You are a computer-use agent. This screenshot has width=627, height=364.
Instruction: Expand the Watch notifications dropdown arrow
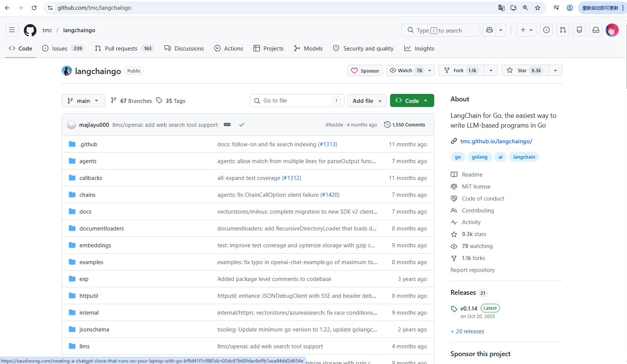tap(430, 71)
